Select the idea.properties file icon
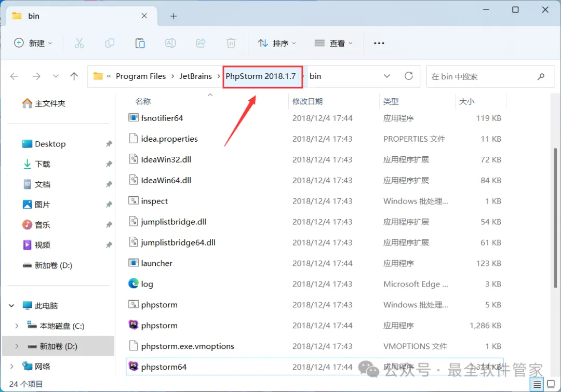 pos(133,138)
